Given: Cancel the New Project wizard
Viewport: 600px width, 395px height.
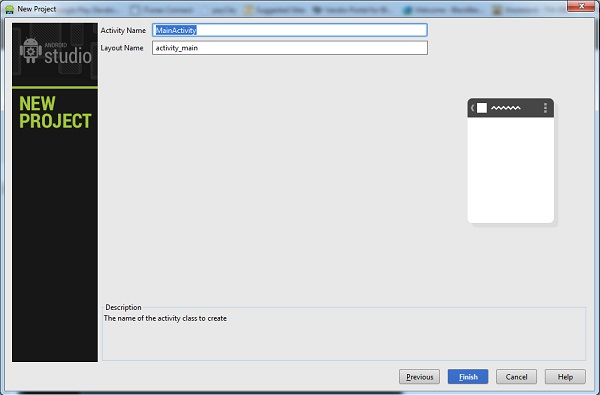Looking at the screenshot, I should pyautogui.click(x=516, y=377).
